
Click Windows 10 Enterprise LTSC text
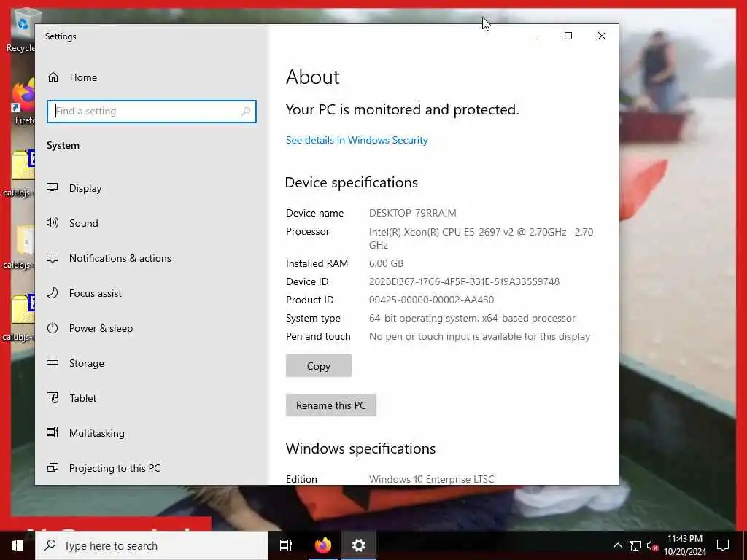tap(432, 479)
